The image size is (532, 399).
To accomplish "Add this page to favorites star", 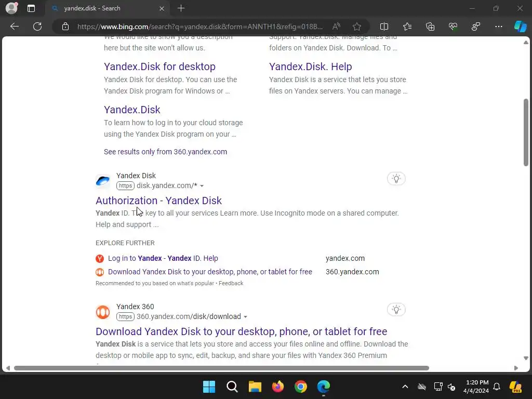I will [x=356, y=26].
